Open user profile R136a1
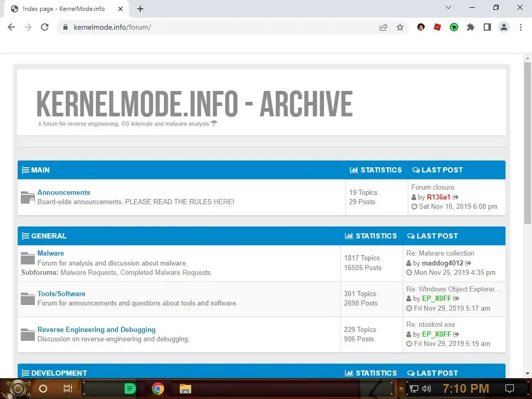Screen dimensions: 532x399 coord(438,197)
